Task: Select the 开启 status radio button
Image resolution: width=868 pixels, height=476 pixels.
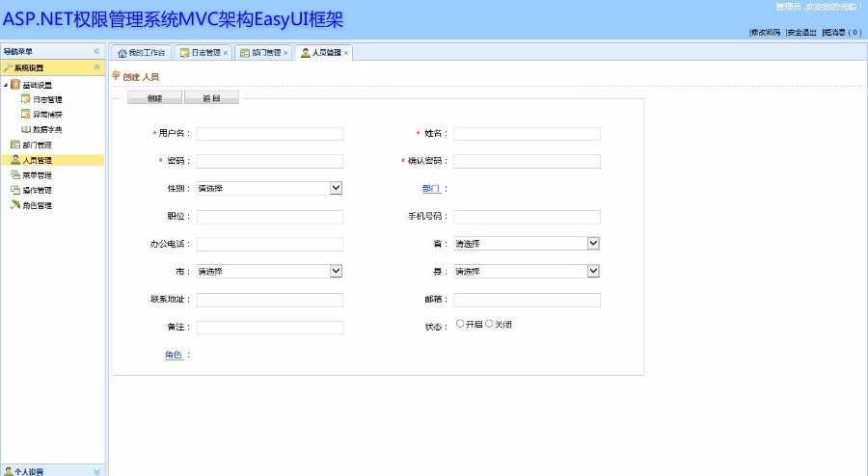Action: coord(460,324)
